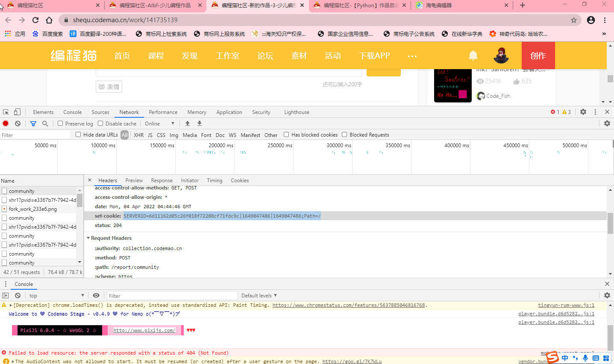Open tingyun-rum-www.js:1 source link
This screenshot has width=614, height=364.
[566, 305]
